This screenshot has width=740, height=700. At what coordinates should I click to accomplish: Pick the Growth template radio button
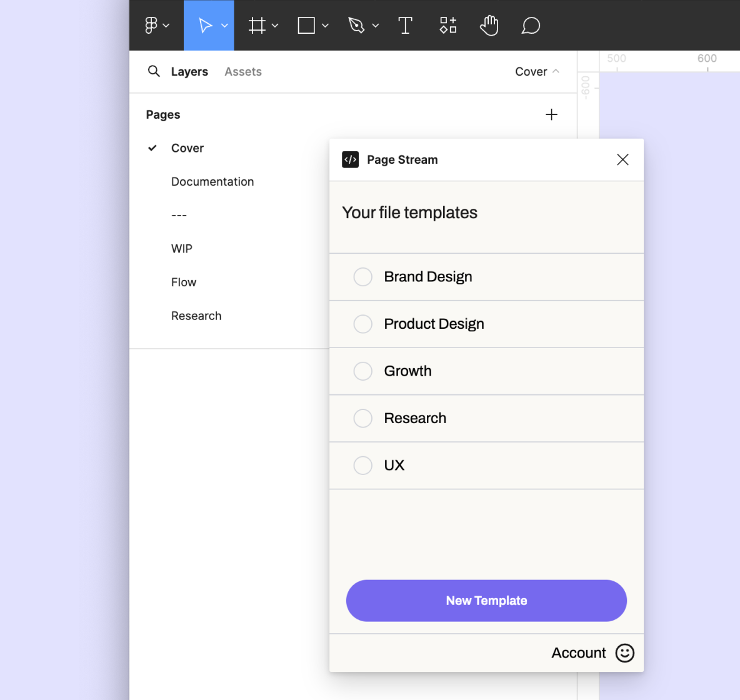(x=363, y=371)
